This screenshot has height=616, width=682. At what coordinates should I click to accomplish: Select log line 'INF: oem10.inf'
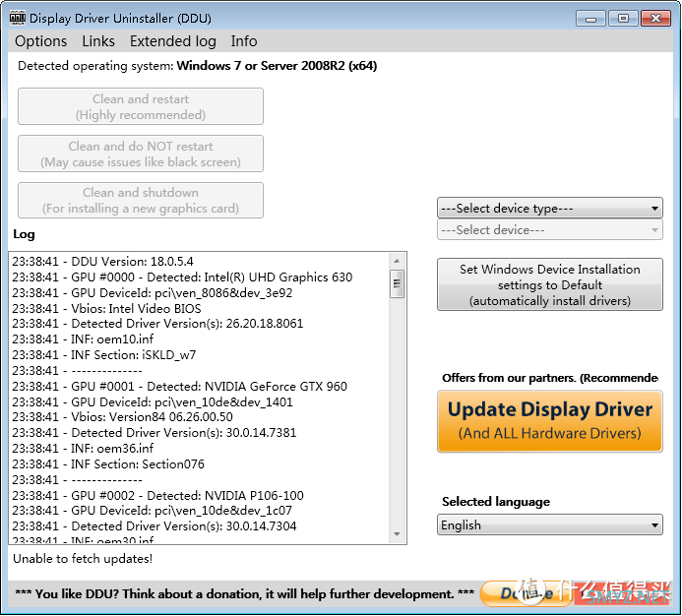[x=83, y=339]
